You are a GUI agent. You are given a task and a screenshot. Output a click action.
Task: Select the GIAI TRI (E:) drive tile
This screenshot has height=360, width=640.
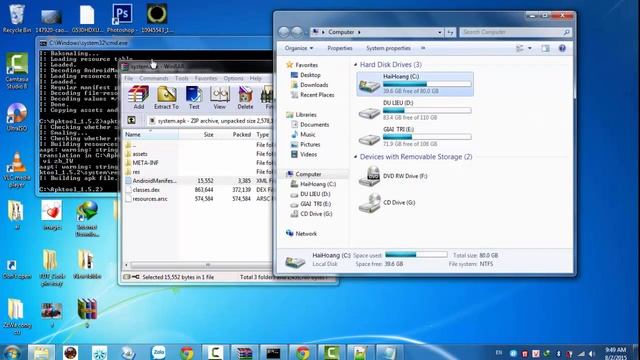[x=415, y=137]
